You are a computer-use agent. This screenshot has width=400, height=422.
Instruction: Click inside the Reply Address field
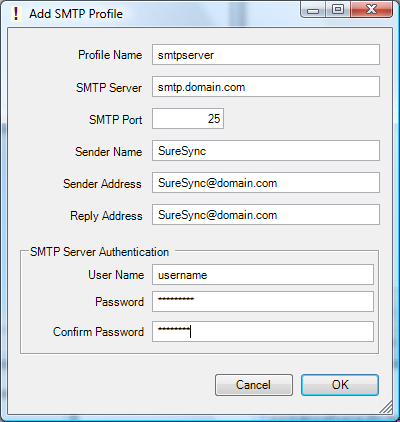[x=266, y=215]
